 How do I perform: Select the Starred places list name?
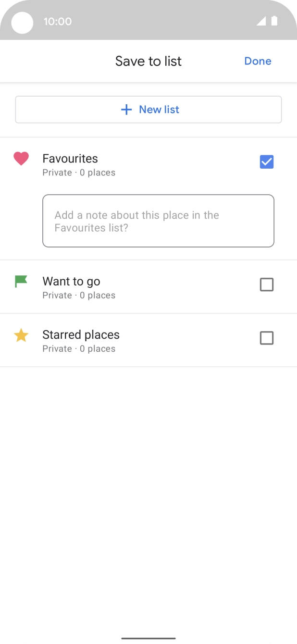[x=81, y=334]
